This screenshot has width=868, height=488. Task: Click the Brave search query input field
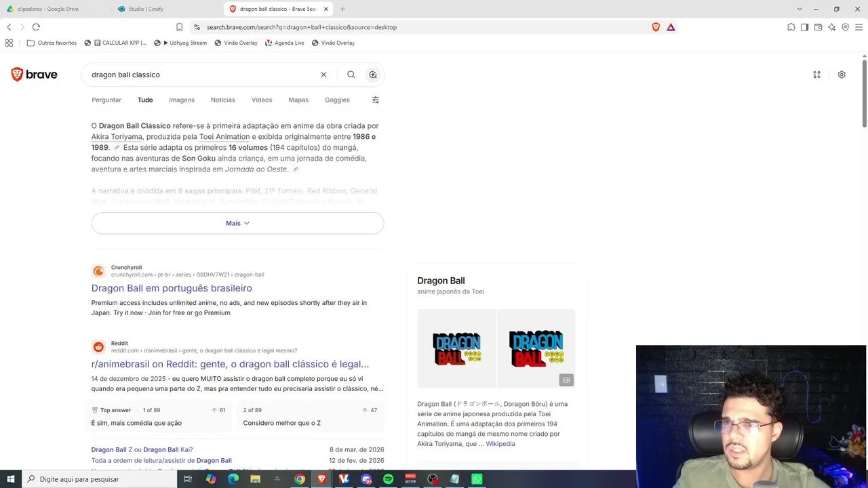(203, 75)
